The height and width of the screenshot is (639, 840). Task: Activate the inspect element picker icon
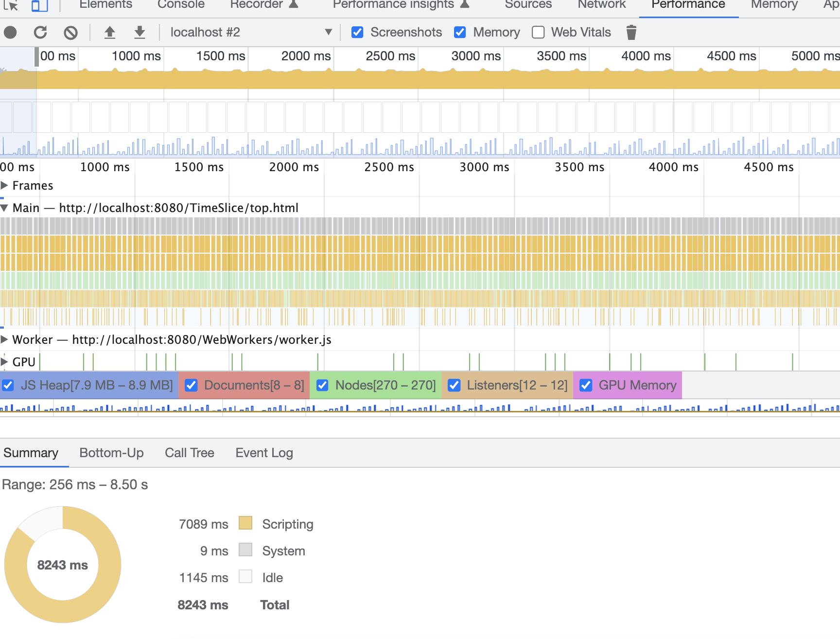click(11, 5)
